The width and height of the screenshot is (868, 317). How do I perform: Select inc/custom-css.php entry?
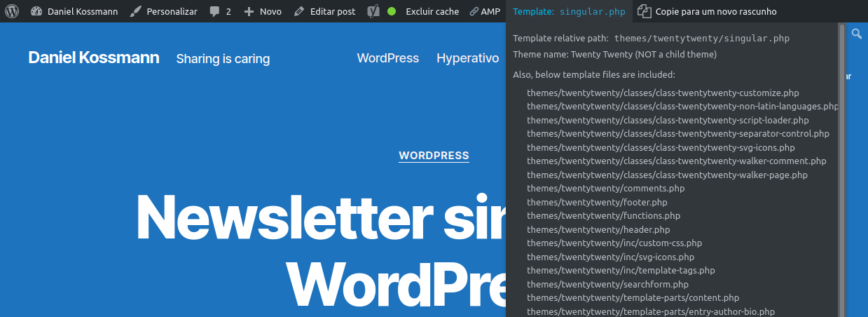[614, 243]
